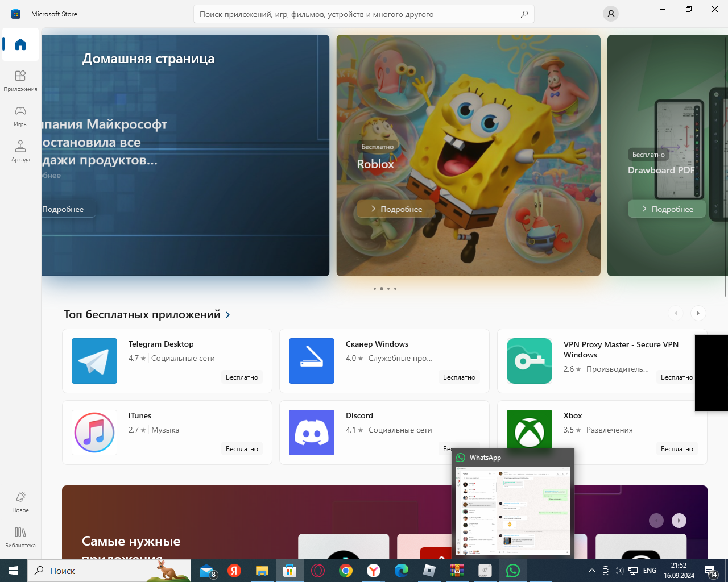
Task: Open Mail app on taskbar
Action: pyautogui.click(x=208, y=571)
